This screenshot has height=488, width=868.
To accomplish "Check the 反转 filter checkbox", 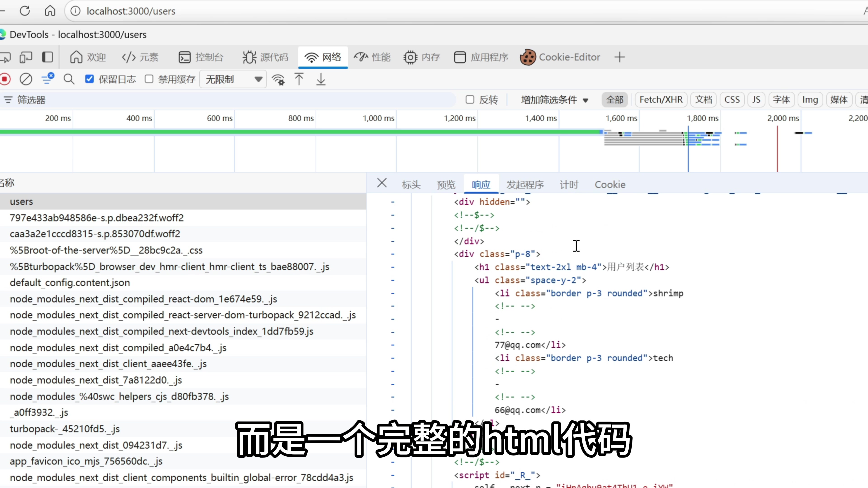I will [470, 100].
